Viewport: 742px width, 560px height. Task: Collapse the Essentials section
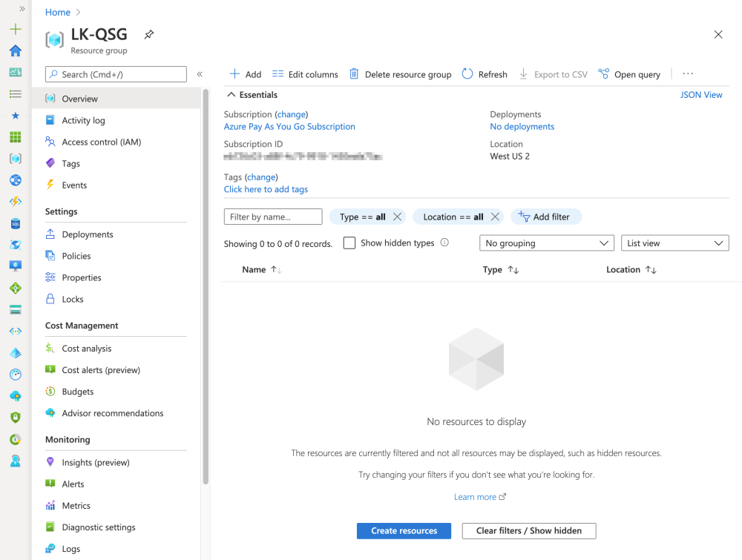[x=232, y=95]
